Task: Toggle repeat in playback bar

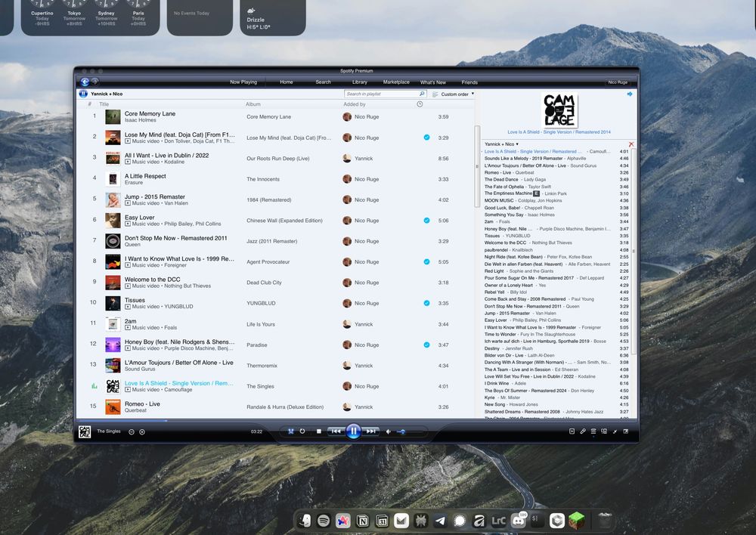Action: point(302,431)
